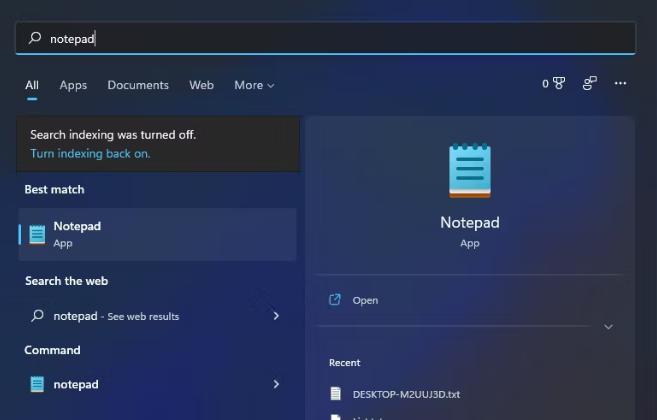This screenshot has height=420, width=657.
Task: Click the document icon beside DESKTOP-M2UUJ3D.txt
Action: (336, 394)
